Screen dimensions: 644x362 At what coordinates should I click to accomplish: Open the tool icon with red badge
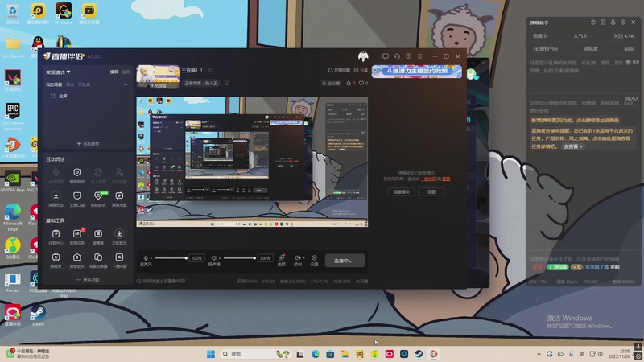click(x=76, y=237)
